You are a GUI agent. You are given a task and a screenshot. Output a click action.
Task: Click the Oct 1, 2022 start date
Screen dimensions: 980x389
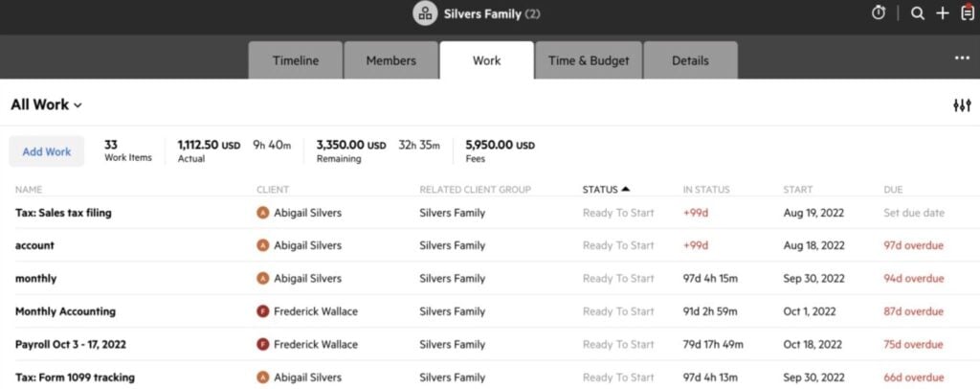click(810, 311)
